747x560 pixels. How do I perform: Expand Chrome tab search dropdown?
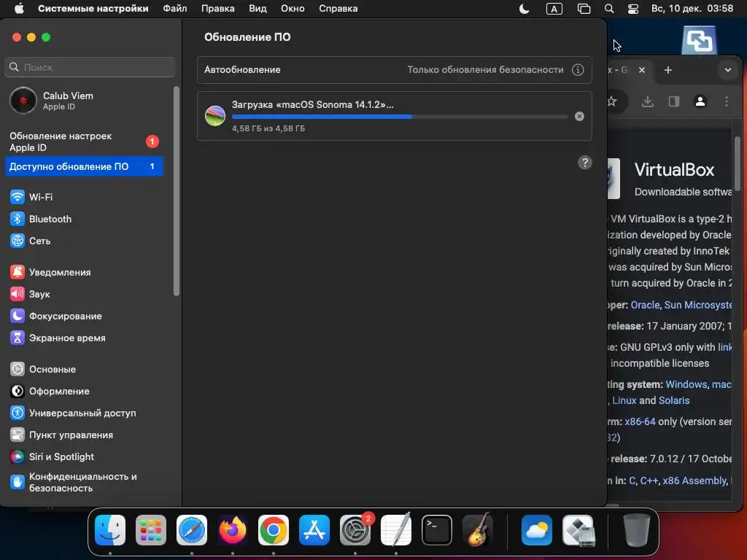click(x=727, y=70)
